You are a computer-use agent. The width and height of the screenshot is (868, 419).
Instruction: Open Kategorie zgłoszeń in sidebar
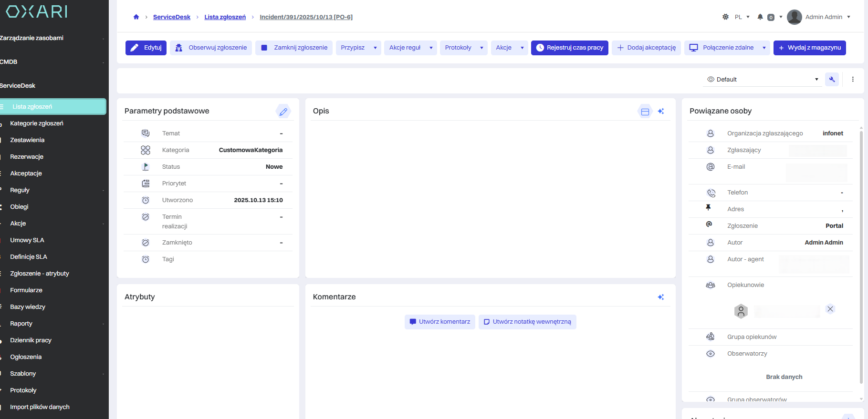pyautogui.click(x=37, y=123)
